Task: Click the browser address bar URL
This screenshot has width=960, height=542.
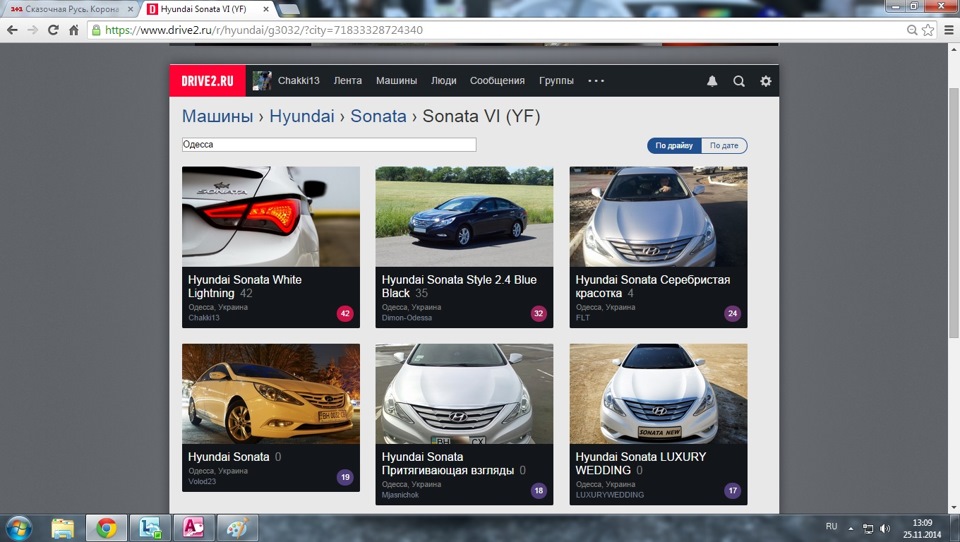Action: (x=263, y=30)
